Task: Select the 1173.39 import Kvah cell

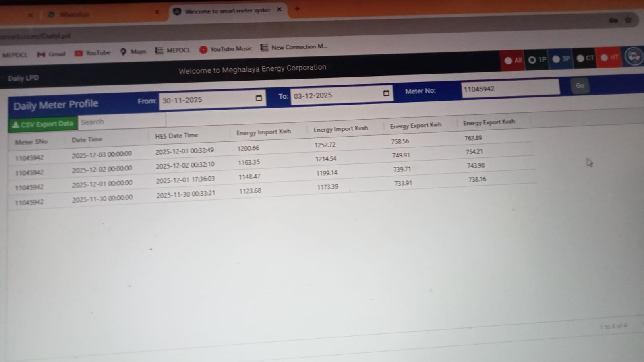Action: 327,187
